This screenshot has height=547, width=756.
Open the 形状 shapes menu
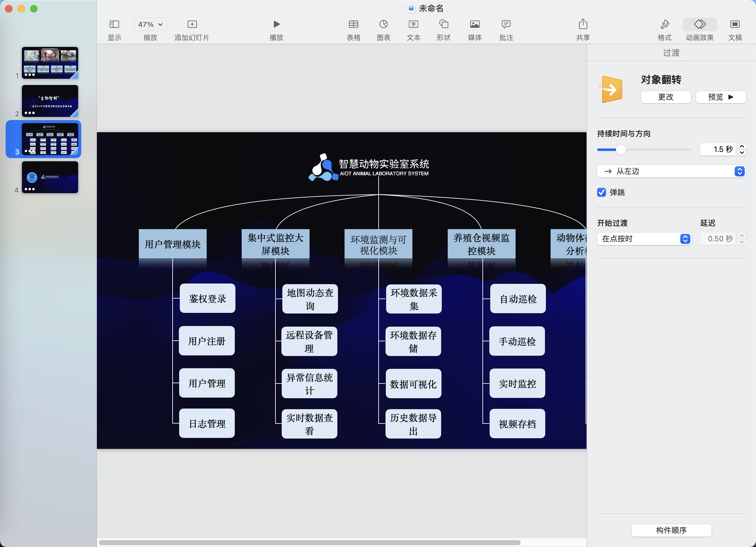pos(443,24)
